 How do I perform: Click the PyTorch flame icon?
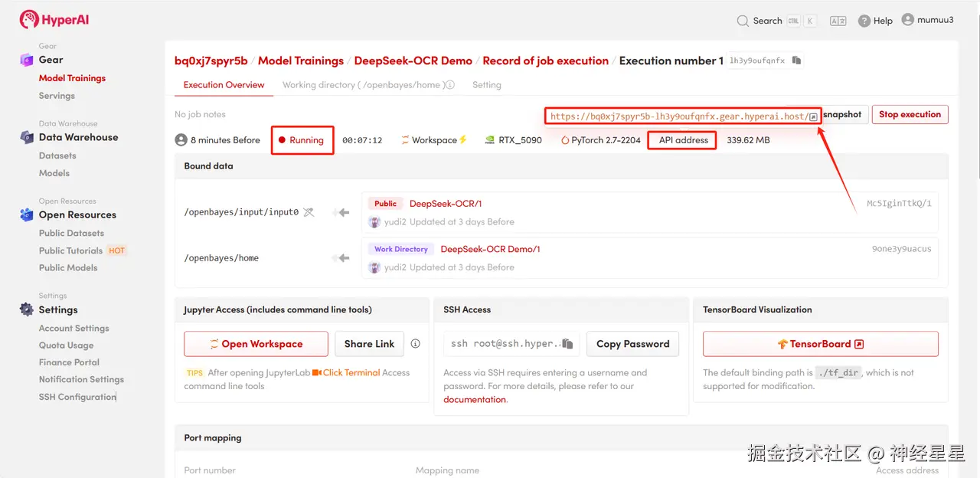[565, 140]
